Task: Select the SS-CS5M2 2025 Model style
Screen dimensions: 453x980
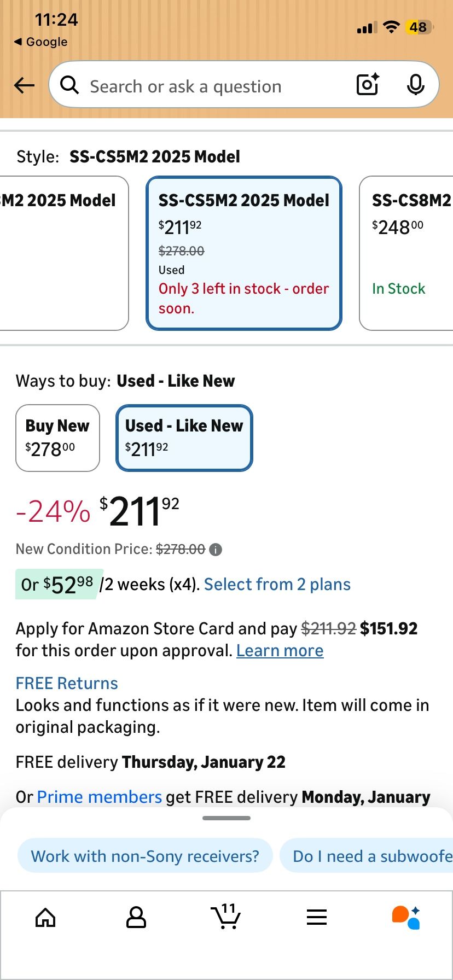Action: coord(244,253)
